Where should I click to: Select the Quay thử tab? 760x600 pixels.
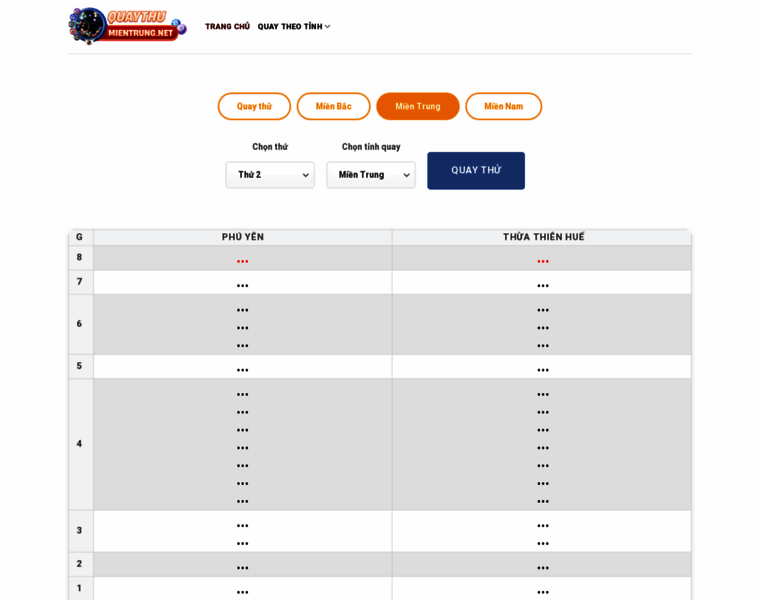(x=254, y=106)
